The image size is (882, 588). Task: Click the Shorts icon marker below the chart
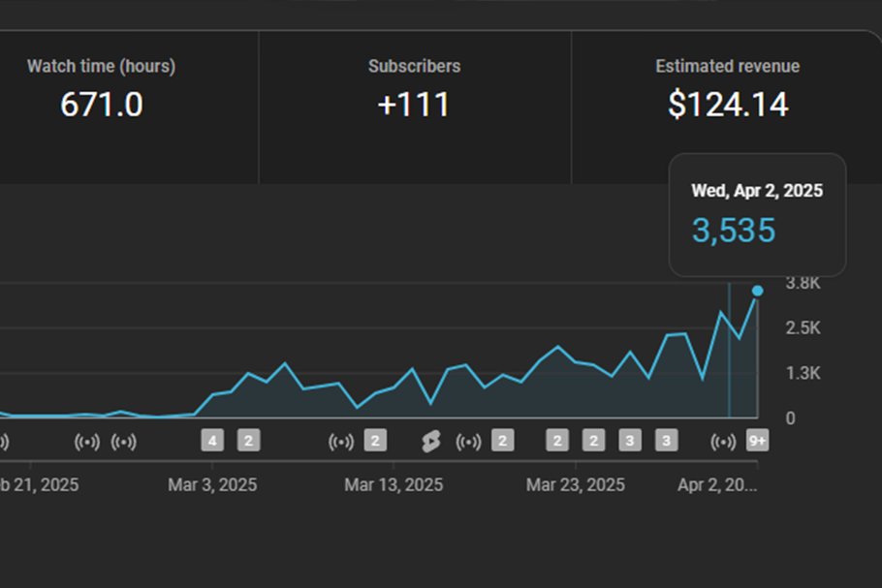(x=430, y=442)
